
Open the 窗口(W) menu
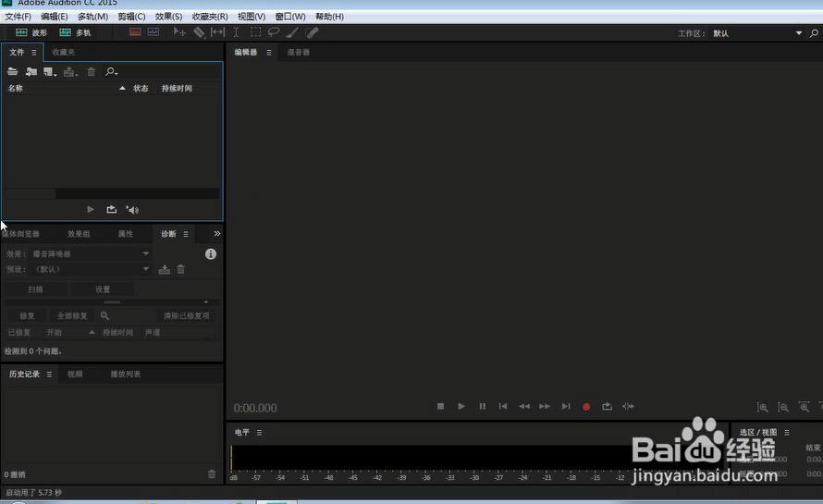[x=290, y=17]
